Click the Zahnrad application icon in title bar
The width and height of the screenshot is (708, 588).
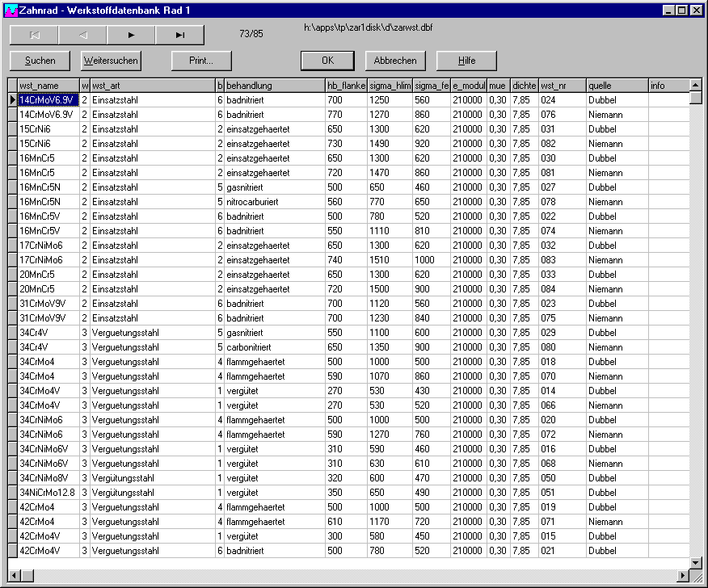[11, 10]
